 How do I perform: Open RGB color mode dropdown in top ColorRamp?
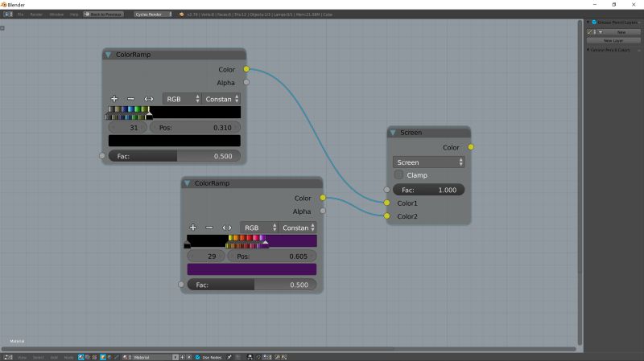click(182, 99)
